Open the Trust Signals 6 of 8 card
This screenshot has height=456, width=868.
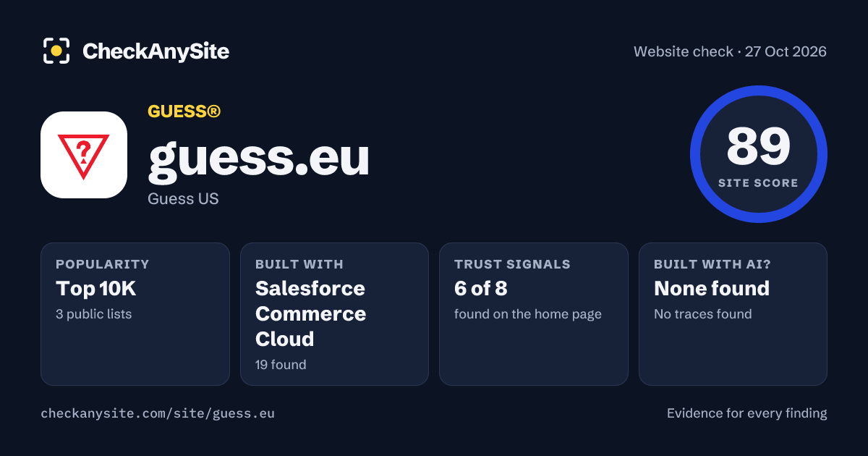click(534, 314)
